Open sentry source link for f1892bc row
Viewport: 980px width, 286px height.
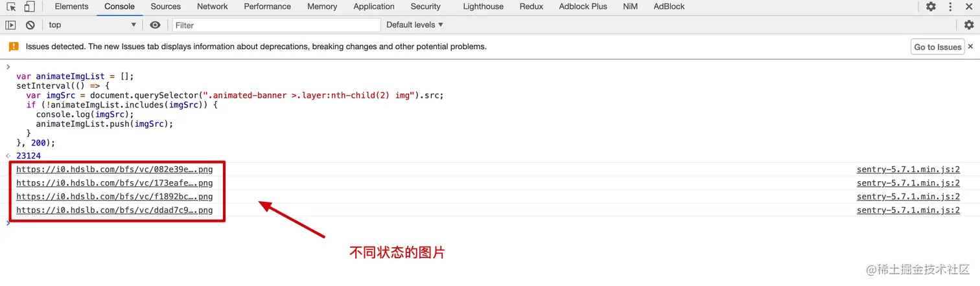[908, 197]
